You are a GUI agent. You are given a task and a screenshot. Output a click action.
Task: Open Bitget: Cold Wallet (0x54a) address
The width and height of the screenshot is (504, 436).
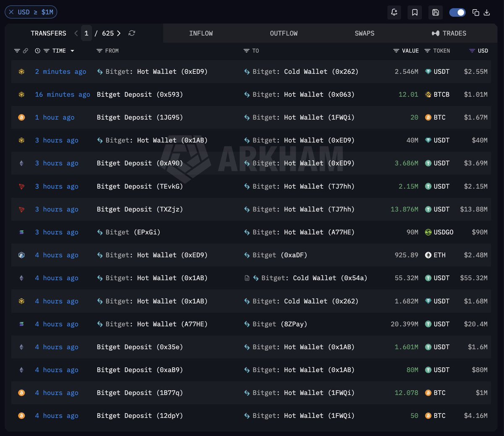(314, 278)
